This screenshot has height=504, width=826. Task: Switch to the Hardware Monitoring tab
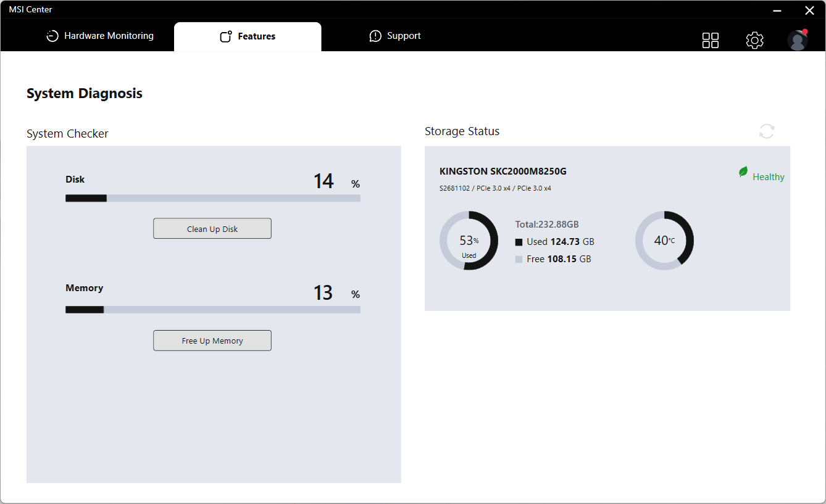(x=109, y=36)
